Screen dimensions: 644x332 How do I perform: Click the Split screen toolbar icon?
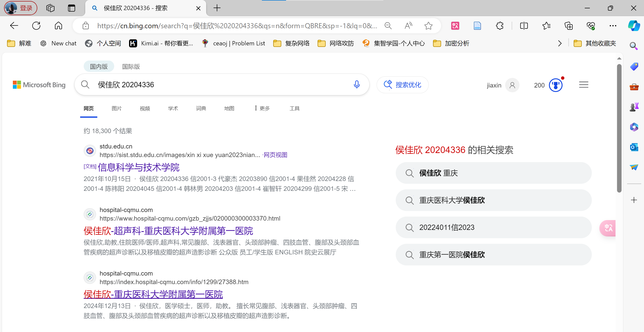click(x=524, y=26)
